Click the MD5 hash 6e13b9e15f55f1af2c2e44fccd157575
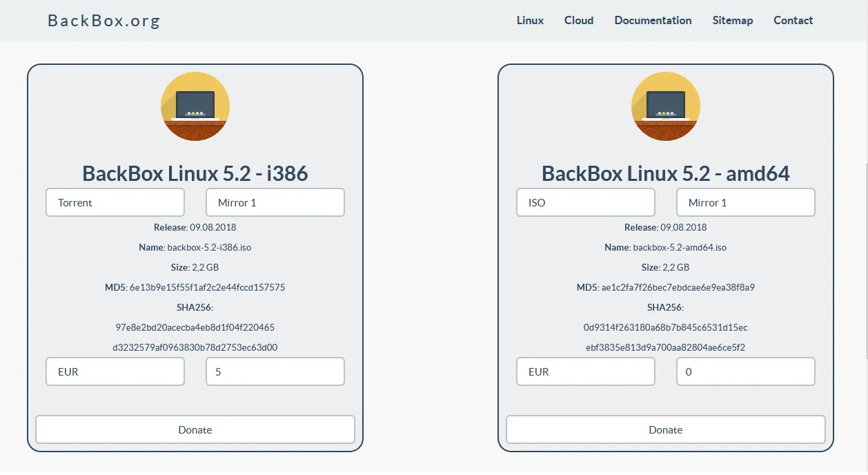 pyautogui.click(x=207, y=287)
